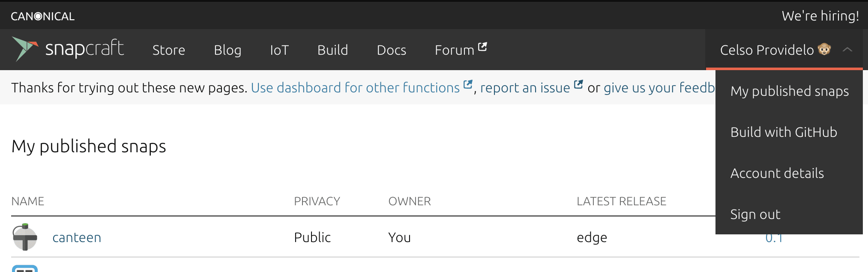Open the Docs navigation item
Image resolution: width=868 pixels, height=272 pixels.
pyautogui.click(x=391, y=50)
